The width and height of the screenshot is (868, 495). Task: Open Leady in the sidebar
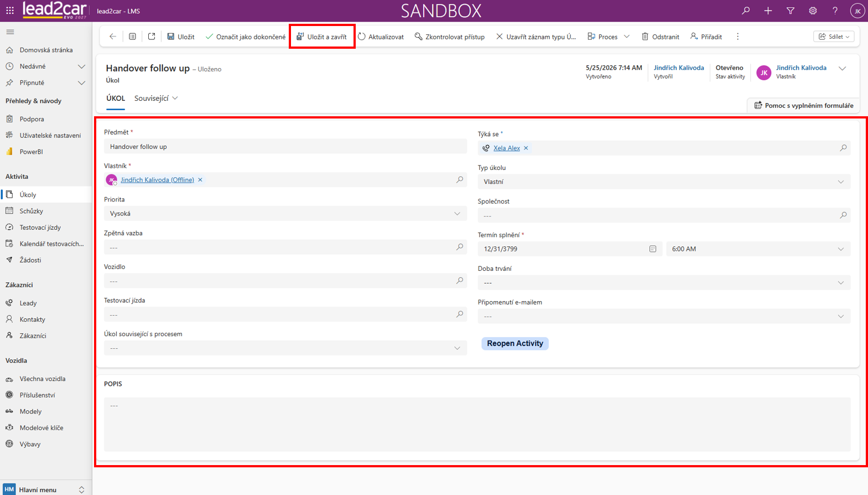[46, 303]
